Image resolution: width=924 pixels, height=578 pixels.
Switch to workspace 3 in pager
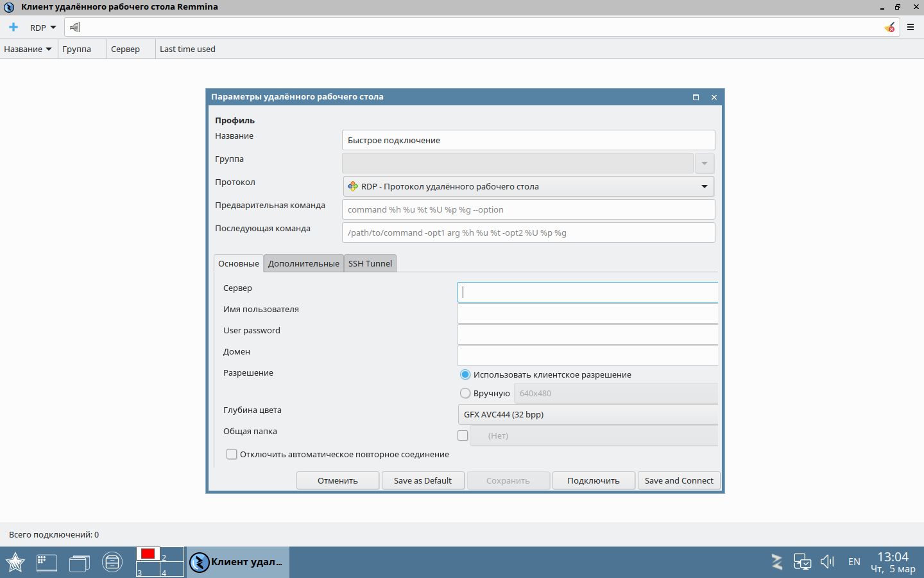click(148, 570)
